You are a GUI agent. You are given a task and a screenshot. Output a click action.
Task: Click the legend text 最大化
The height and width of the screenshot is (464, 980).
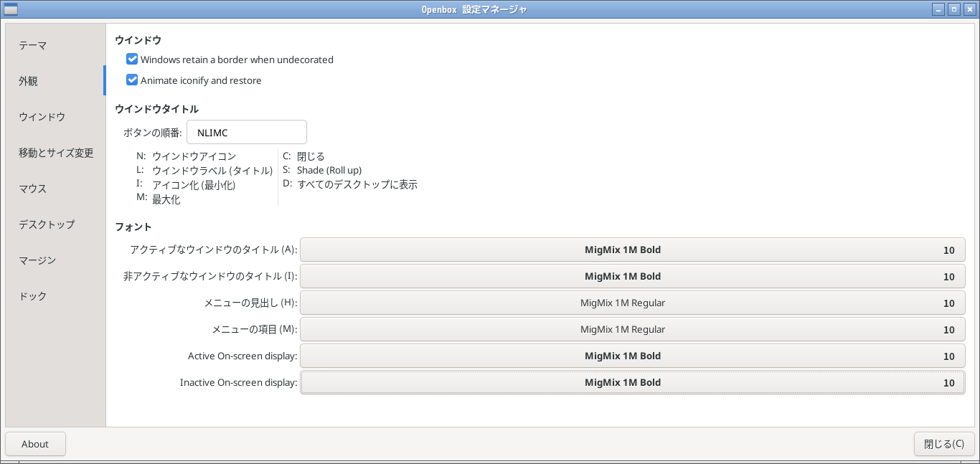point(166,199)
